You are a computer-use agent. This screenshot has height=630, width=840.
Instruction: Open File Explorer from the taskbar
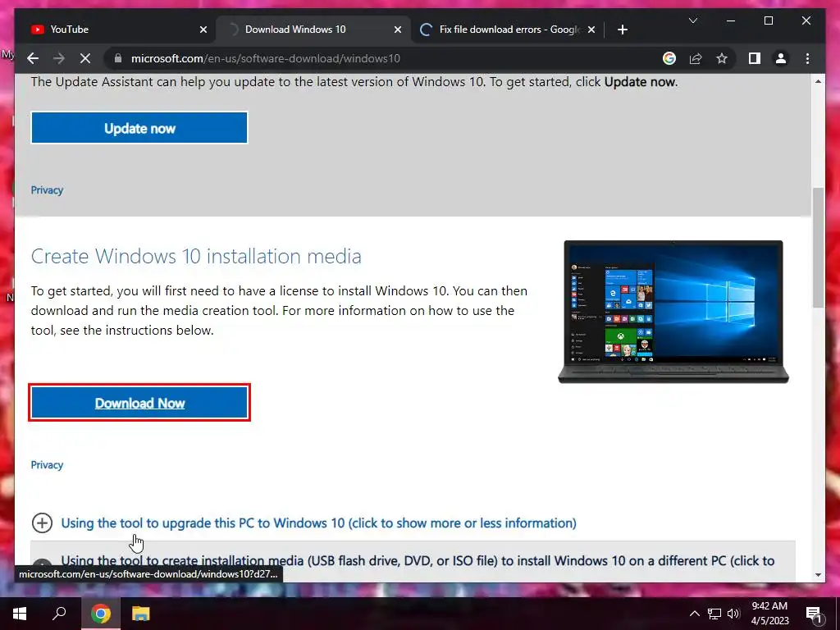140,614
